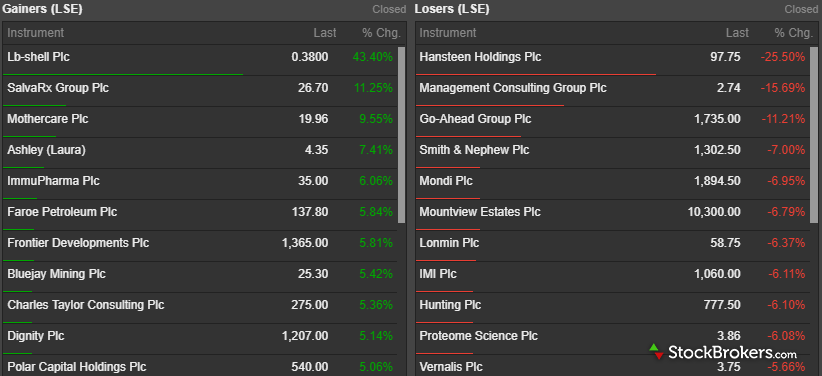Click the Losers list scrollbar thumb

click(x=814, y=135)
